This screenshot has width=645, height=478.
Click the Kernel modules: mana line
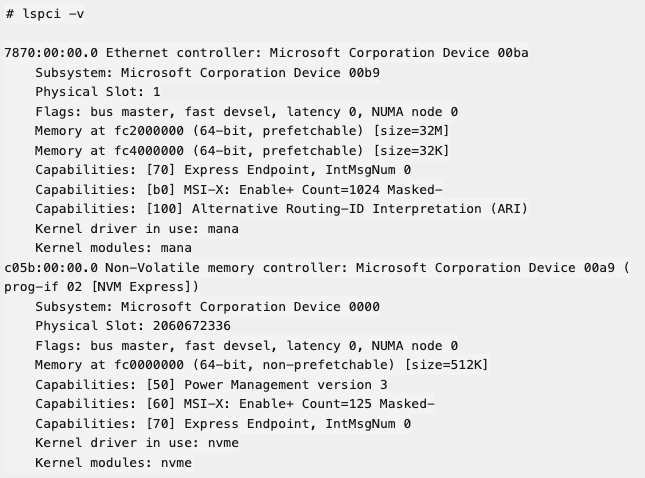[x=113, y=248]
